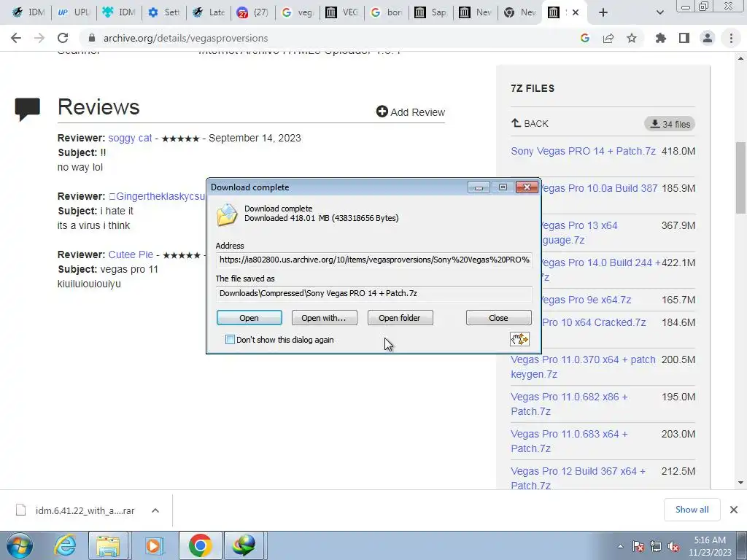Click Vegas Pro 11.0.683 x64 + Patch.7z
Screen dimensions: 747x560
click(x=569, y=441)
